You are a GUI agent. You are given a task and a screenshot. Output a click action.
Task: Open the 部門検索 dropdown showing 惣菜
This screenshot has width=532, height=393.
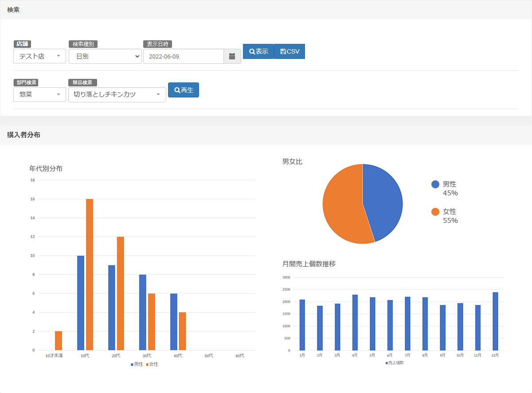pyautogui.click(x=40, y=94)
